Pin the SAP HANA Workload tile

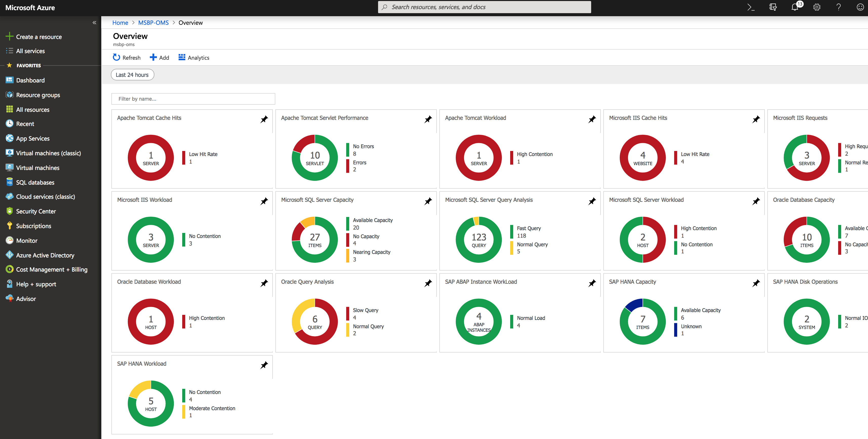pos(264,365)
